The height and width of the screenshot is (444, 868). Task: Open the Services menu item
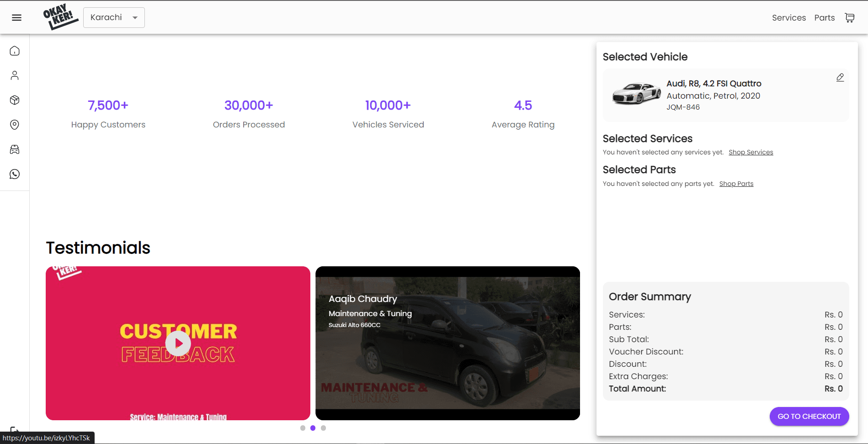pyautogui.click(x=788, y=18)
